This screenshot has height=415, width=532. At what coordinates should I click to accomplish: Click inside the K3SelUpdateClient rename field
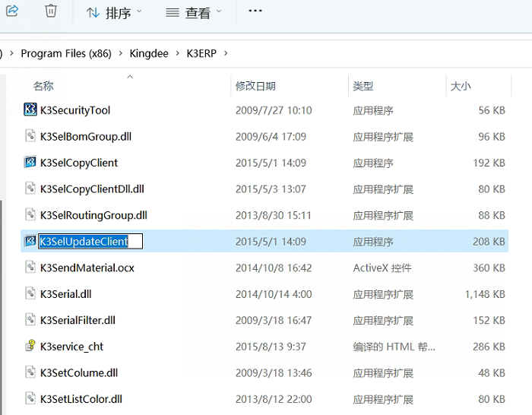90,242
